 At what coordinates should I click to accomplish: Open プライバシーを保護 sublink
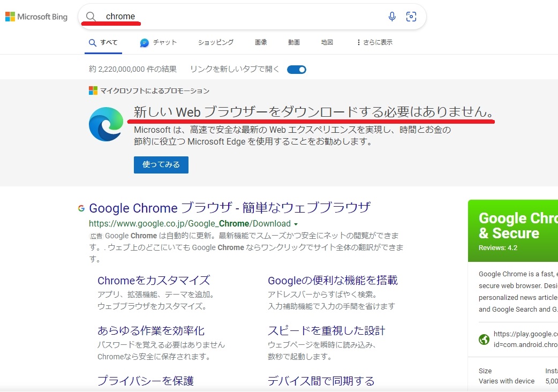[x=146, y=381]
